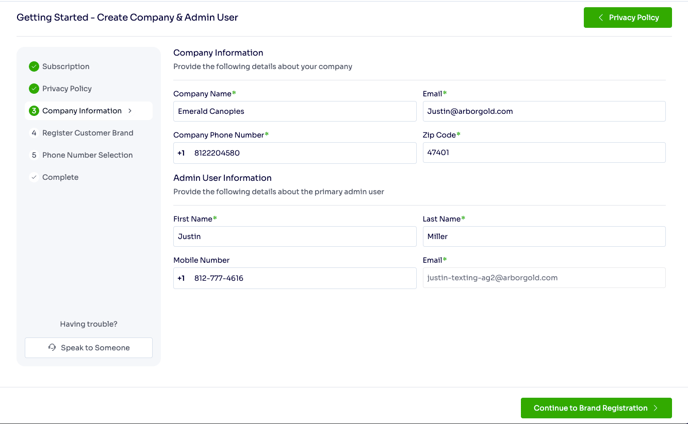
Task: Select the Phone Number Selection step
Action: click(x=87, y=155)
